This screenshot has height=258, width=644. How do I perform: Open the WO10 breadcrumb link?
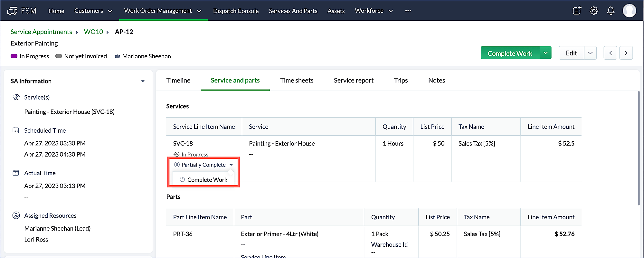point(93,32)
